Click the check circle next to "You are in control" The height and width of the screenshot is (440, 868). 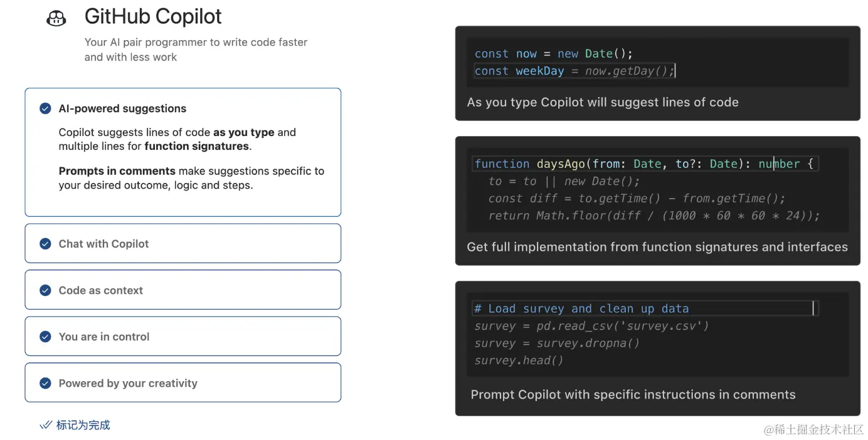(45, 337)
